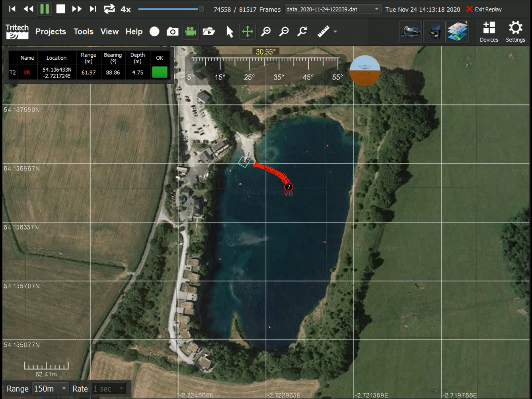The height and width of the screenshot is (399, 532).
Task: Toggle the white record circle button
Action: pos(154,31)
